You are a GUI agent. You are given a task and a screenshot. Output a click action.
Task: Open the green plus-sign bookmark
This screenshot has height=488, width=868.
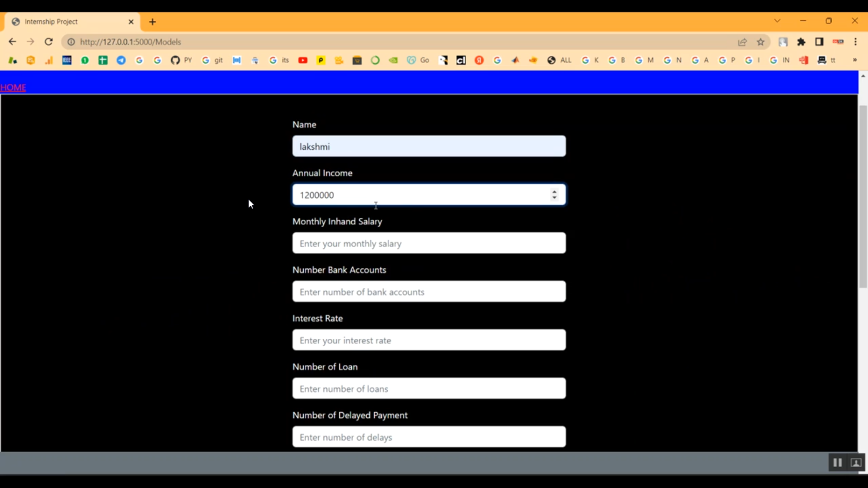[103, 60]
